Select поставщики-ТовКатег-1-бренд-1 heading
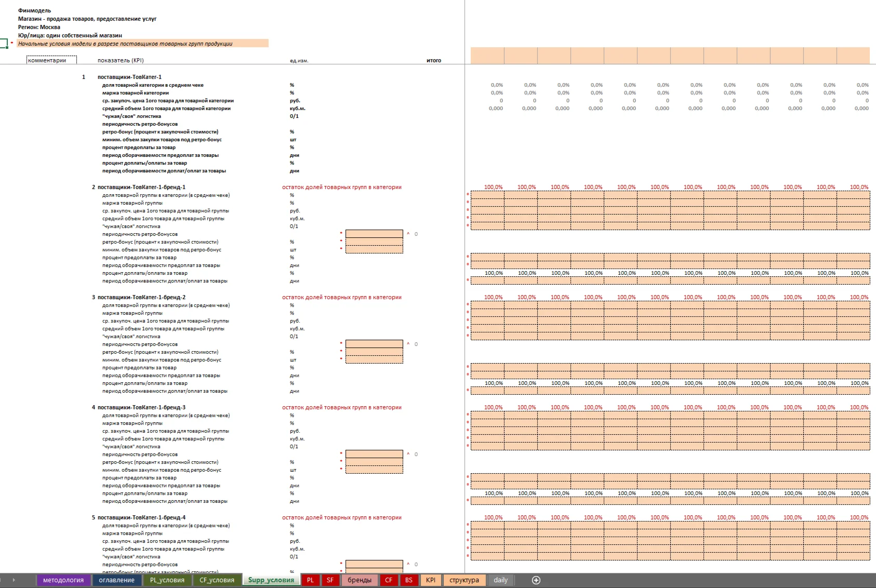 click(x=141, y=187)
